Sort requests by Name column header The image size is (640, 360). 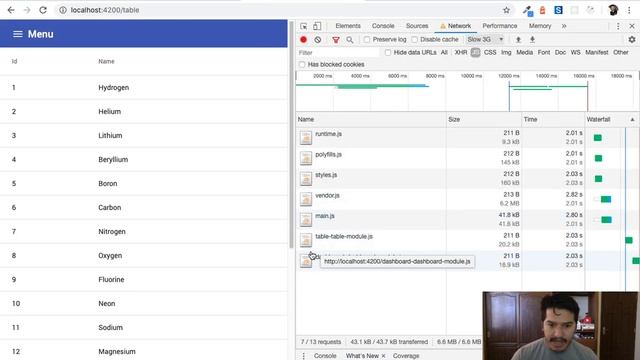[x=371, y=120]
